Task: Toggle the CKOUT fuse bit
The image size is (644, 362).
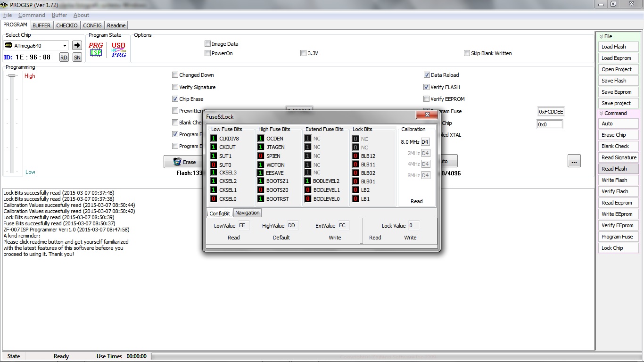Action: coord(214,147)
